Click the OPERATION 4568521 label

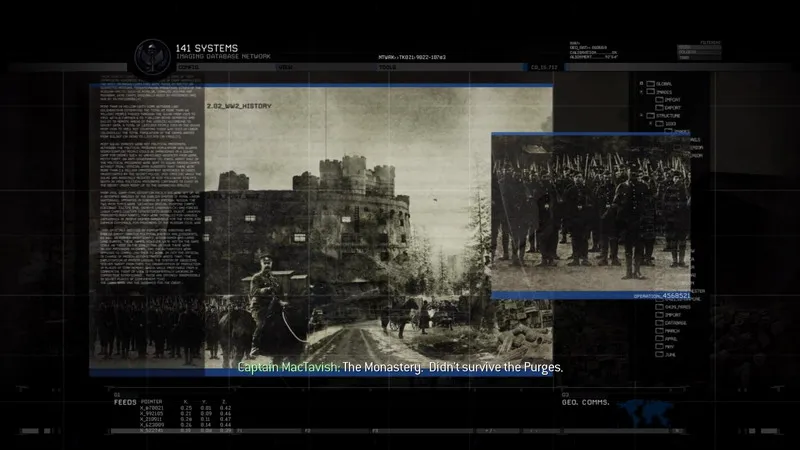661,296
